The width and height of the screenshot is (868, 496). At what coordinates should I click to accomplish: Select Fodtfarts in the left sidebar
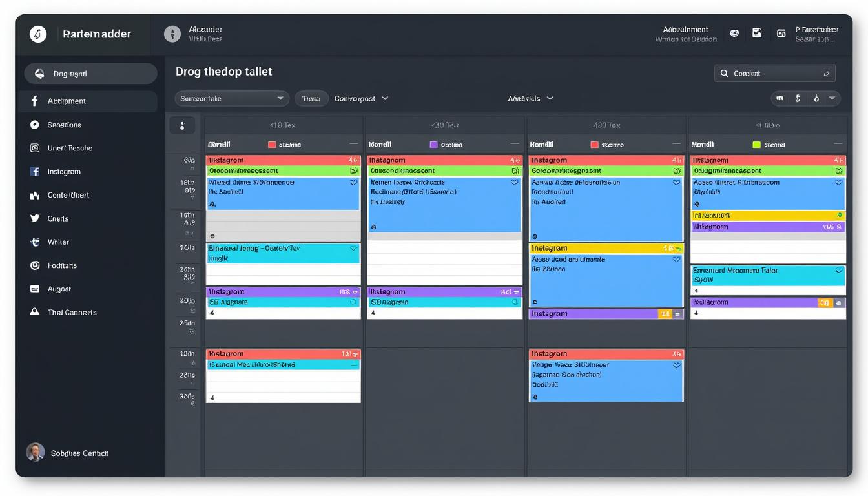point(62,266)
